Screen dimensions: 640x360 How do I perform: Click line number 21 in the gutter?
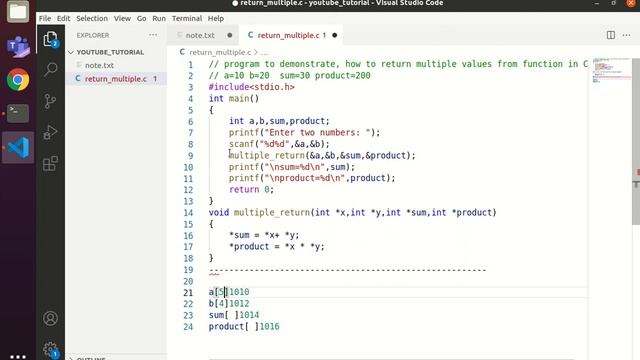(188, 293)
